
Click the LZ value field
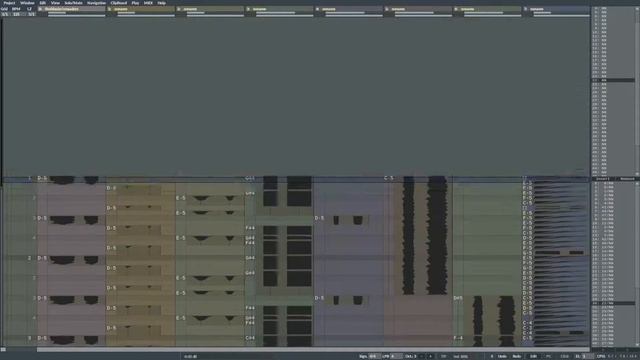coord(31,14)
